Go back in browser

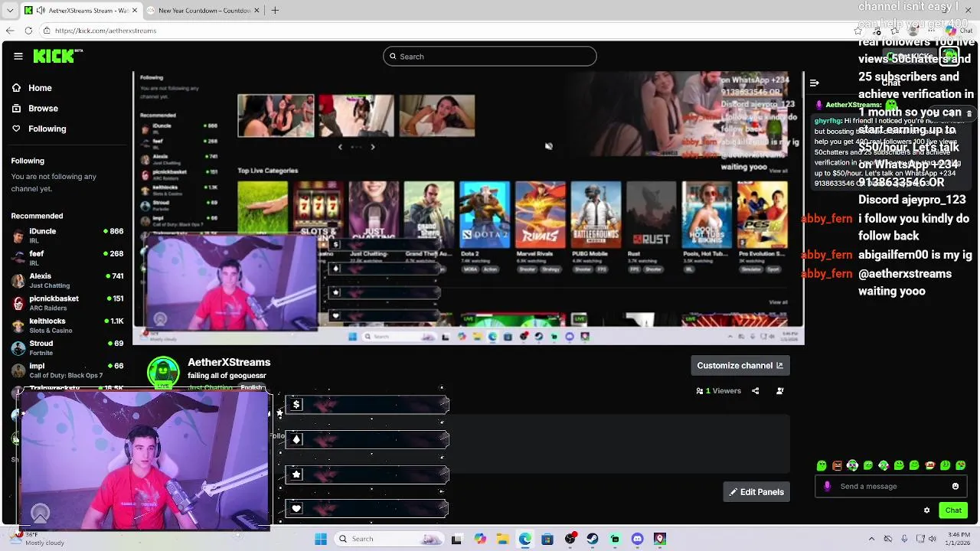(x=10, y=31)
